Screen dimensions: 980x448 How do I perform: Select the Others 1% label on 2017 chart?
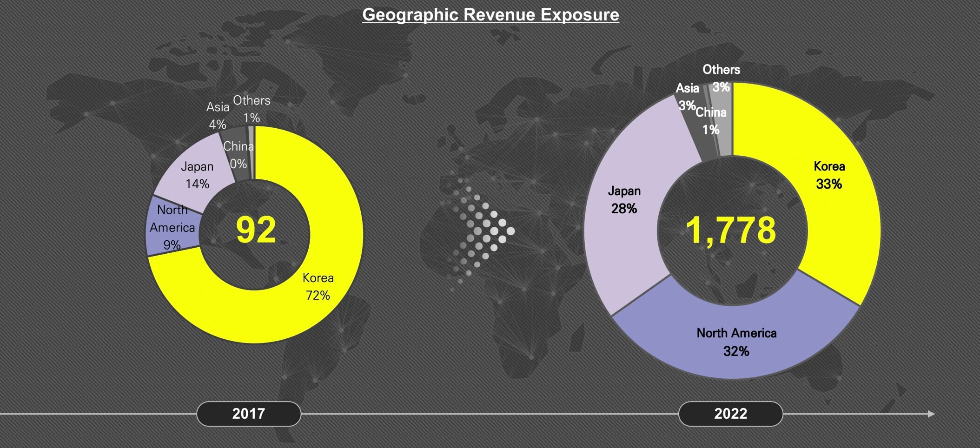pos(252,109)
